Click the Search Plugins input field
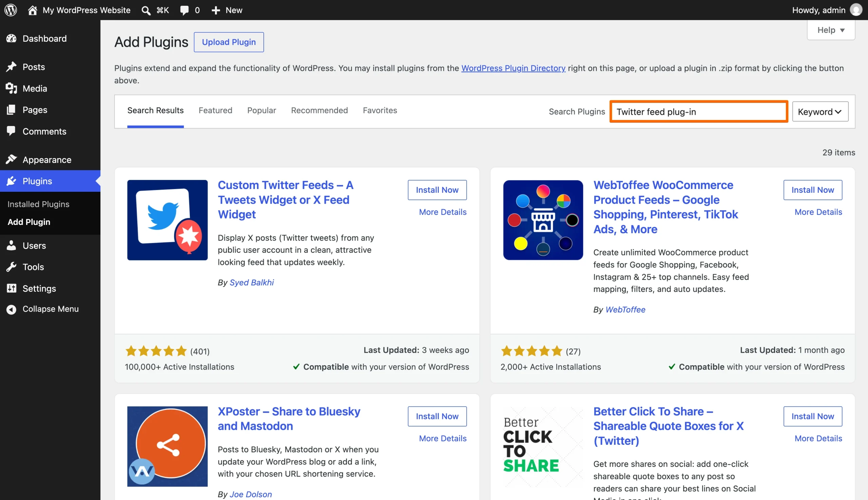Screen dimensions: 868x500 698,111
